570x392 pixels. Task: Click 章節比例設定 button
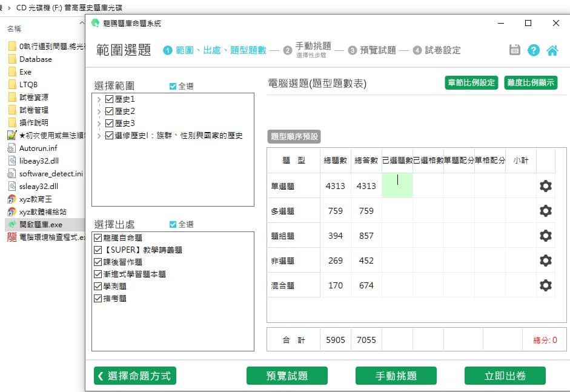(x=471, y=82)
